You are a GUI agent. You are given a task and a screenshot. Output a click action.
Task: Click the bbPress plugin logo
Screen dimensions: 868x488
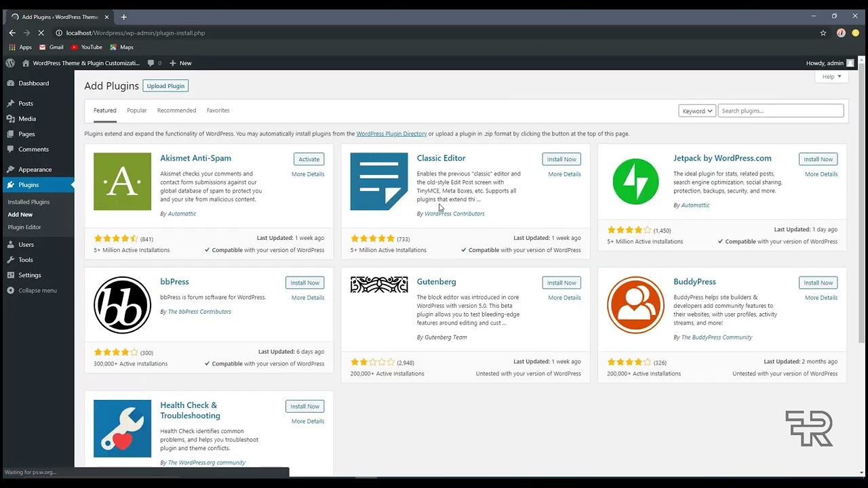coord(122,305)
